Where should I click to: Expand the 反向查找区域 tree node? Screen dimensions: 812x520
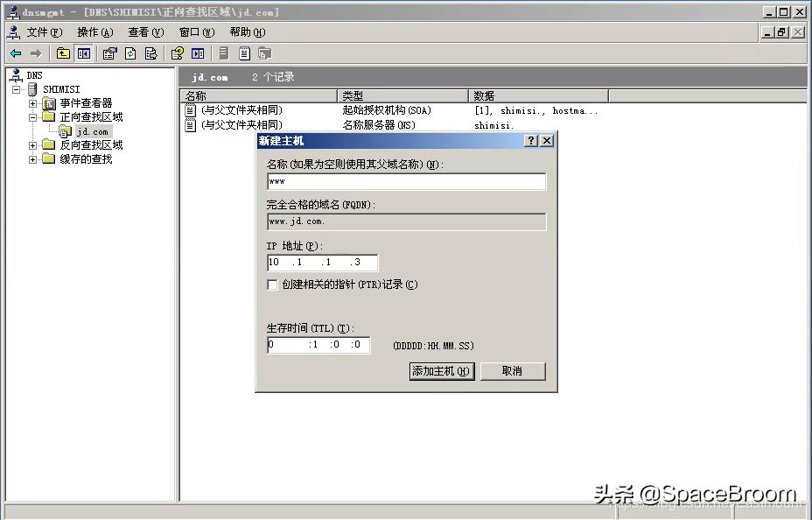click(32, 144)
